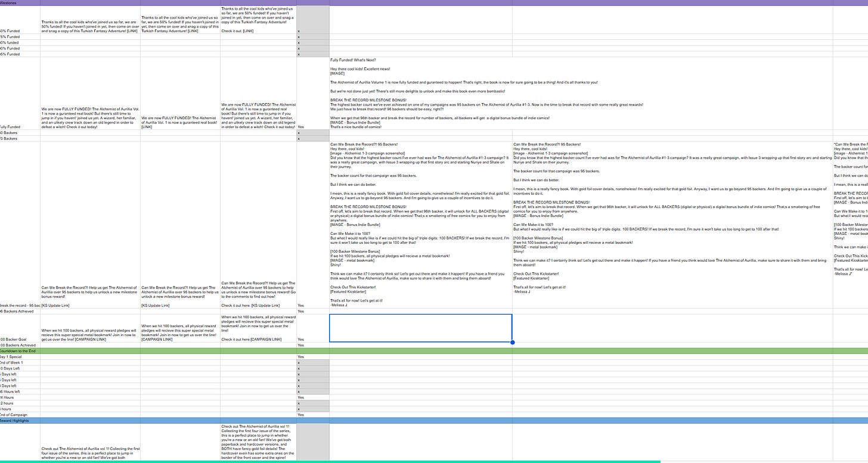Click the '36 Hours left' row label
The width and height of the screenshot is (868, 463).
coord(10,391)
